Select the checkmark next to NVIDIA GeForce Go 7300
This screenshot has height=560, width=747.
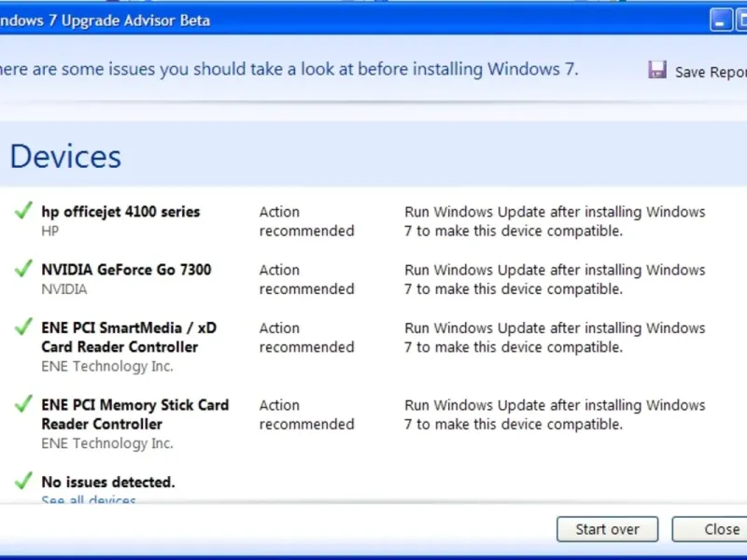[24, 270]
